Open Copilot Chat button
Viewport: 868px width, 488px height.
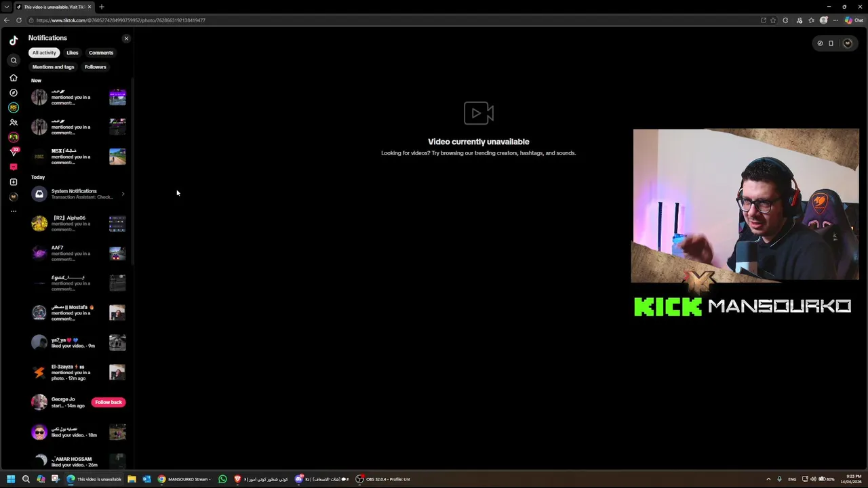click(x=854, y=20)
